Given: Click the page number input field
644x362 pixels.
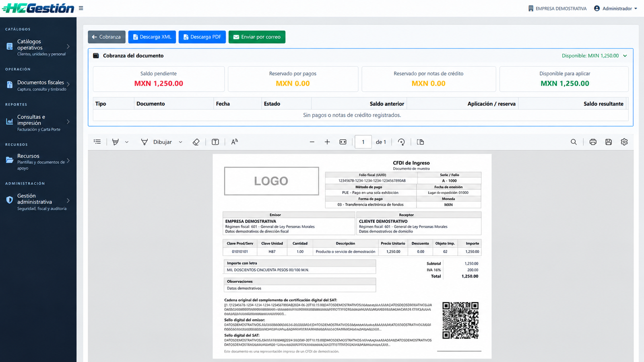Looking at the screenshot, I should click(x=363, y=142).
